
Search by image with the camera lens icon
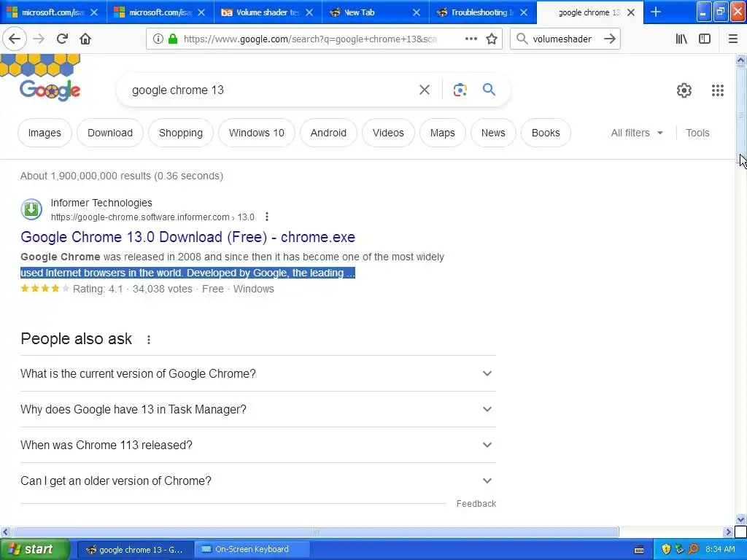pyautogui.click(x=460, y=90)
